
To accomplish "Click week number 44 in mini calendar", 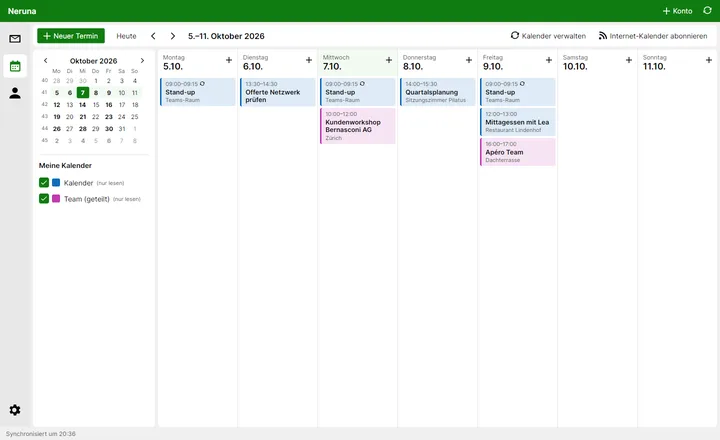I will (x=45, y=129).
